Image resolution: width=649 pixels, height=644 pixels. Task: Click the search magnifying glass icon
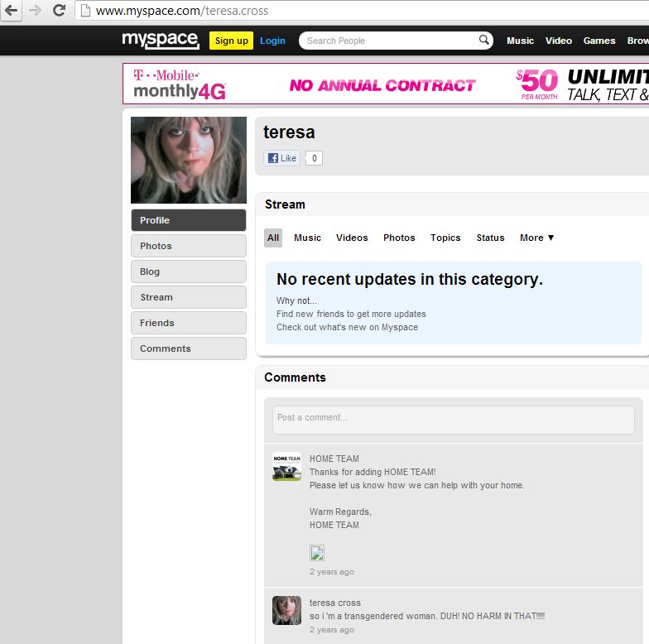point(483,41)
